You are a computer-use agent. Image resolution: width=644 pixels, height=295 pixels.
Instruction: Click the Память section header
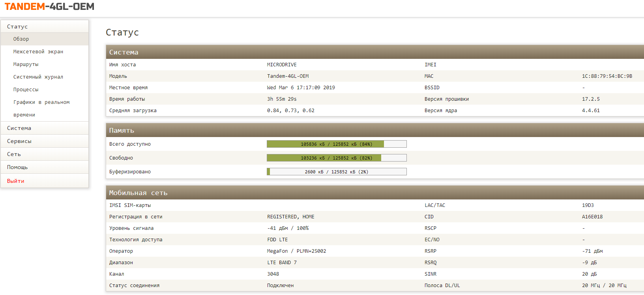[x=375, y=130]
